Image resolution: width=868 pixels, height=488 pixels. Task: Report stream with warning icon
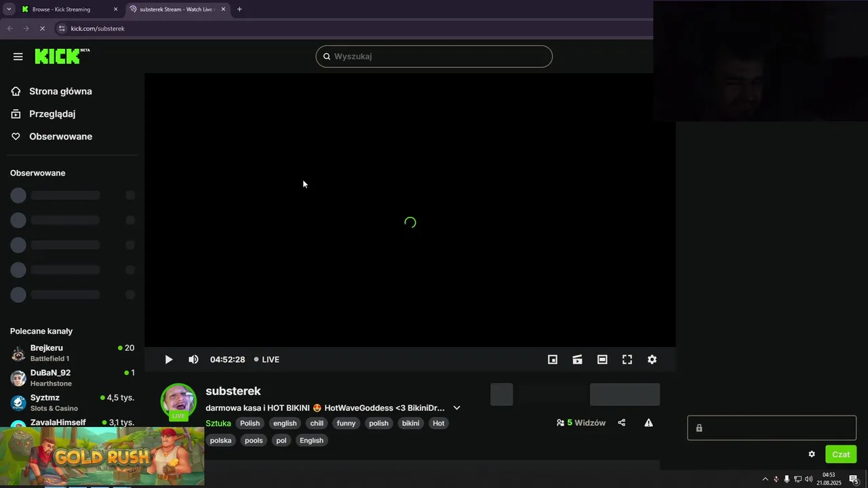click(x=648, y=423)
